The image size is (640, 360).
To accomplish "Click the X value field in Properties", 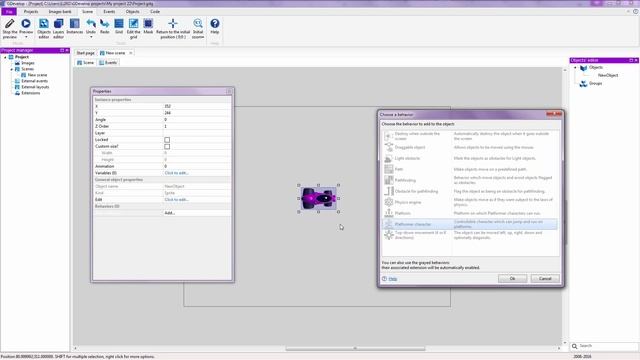I will pos(197,106).
